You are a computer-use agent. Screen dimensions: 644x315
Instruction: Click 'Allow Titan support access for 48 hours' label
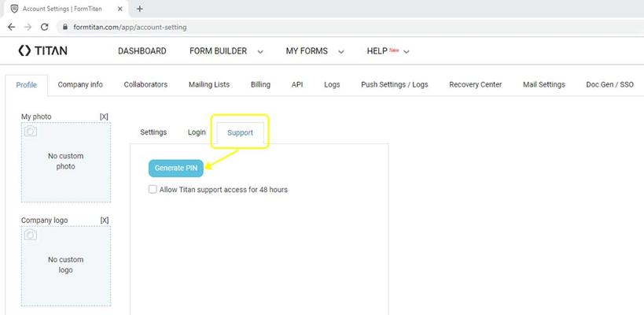coord(223,190)
